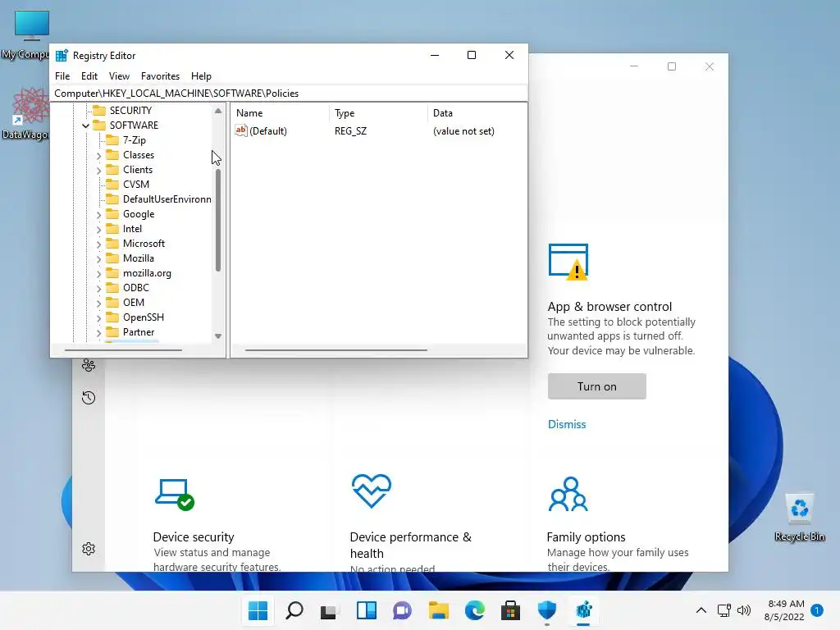
Task: Open Family options section
Action: pyautogui.click(x=586, y=536)
